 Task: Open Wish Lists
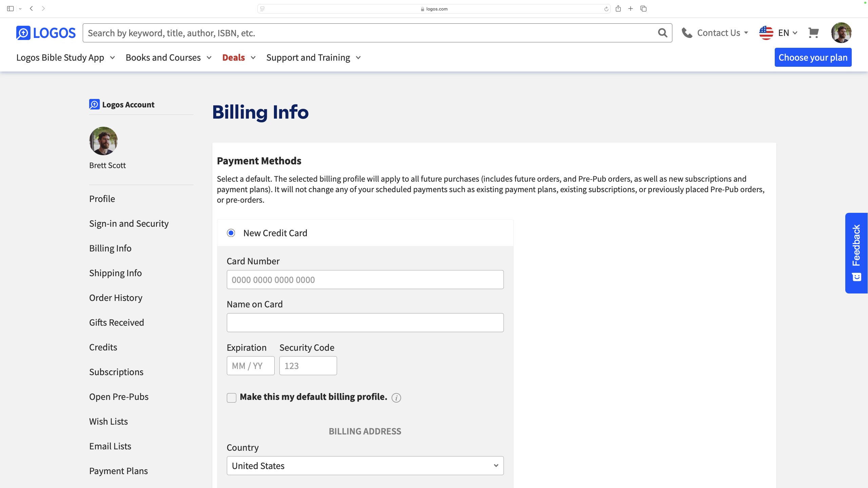[x=108, y=422]
